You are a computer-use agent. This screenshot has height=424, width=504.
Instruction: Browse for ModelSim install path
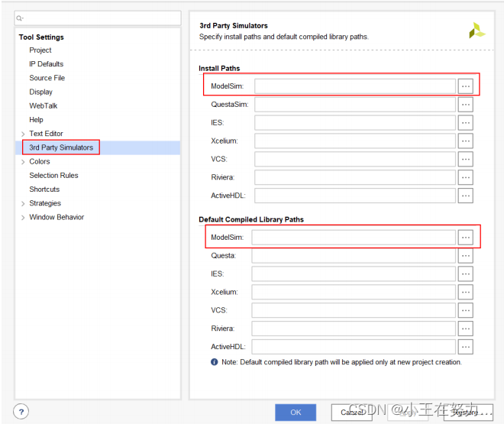(x=465, y=86)
